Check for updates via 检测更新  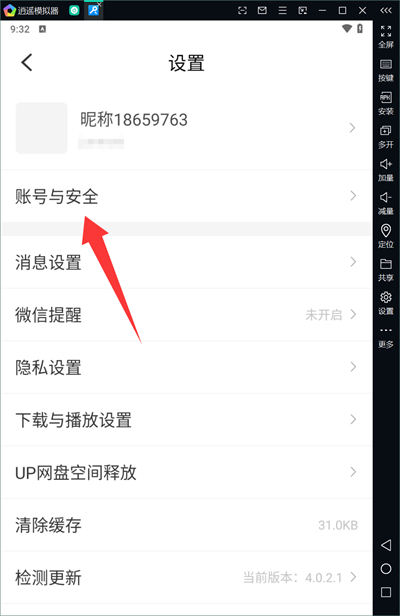tap(186, 578)
